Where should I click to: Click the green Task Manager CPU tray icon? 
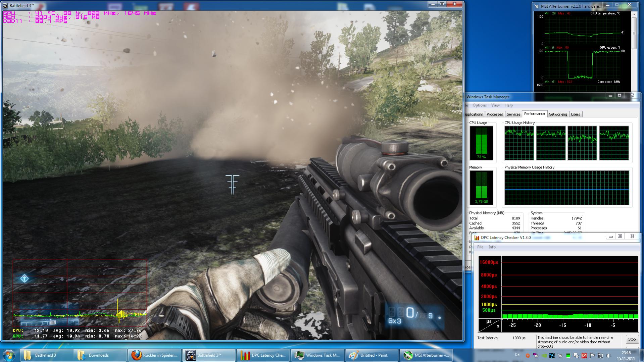tap(568, 356)
